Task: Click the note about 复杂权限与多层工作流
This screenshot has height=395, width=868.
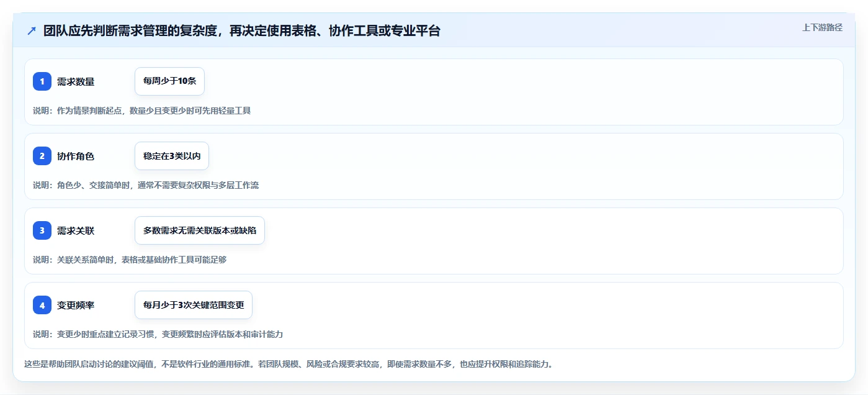Action: [146, 185]
